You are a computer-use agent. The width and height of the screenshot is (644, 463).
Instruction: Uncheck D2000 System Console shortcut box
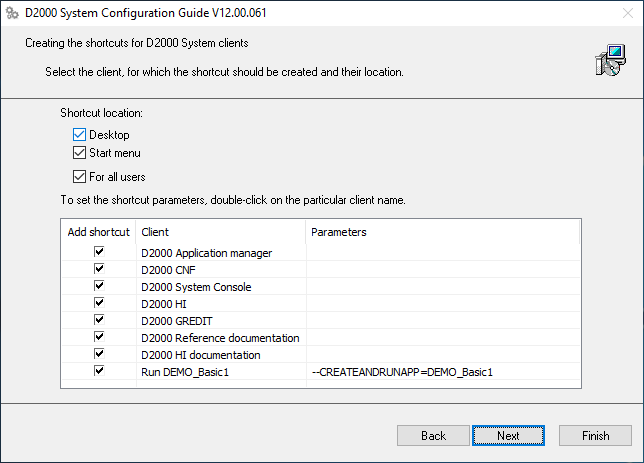(x=99, y=287)
